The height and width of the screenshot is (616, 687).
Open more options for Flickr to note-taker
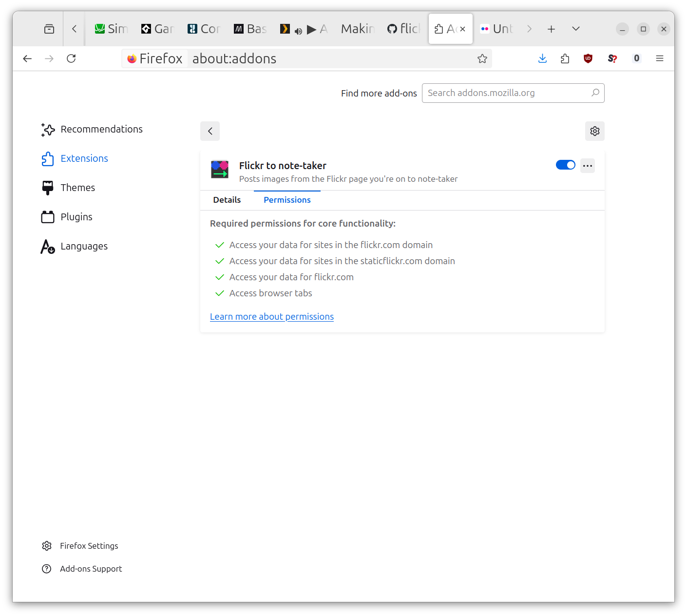(x=587, y=165)
